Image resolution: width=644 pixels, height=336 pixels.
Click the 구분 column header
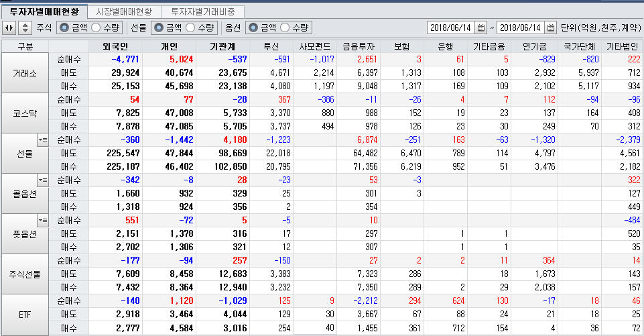25,46
